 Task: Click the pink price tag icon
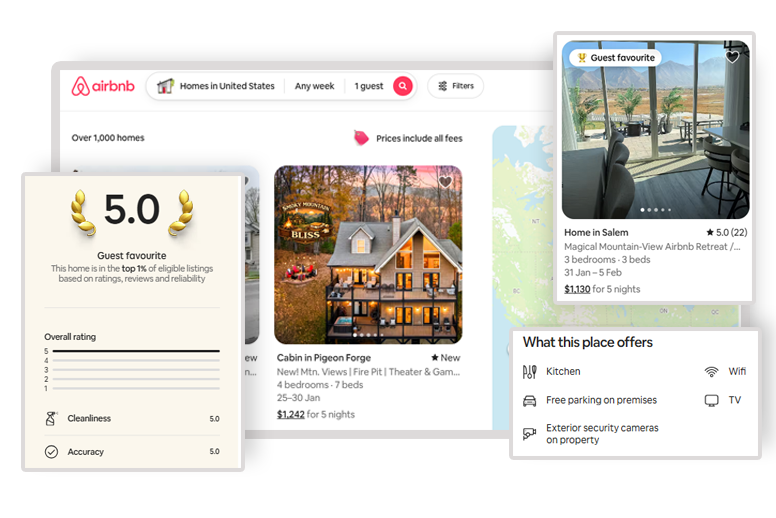(x=361, y=138)
